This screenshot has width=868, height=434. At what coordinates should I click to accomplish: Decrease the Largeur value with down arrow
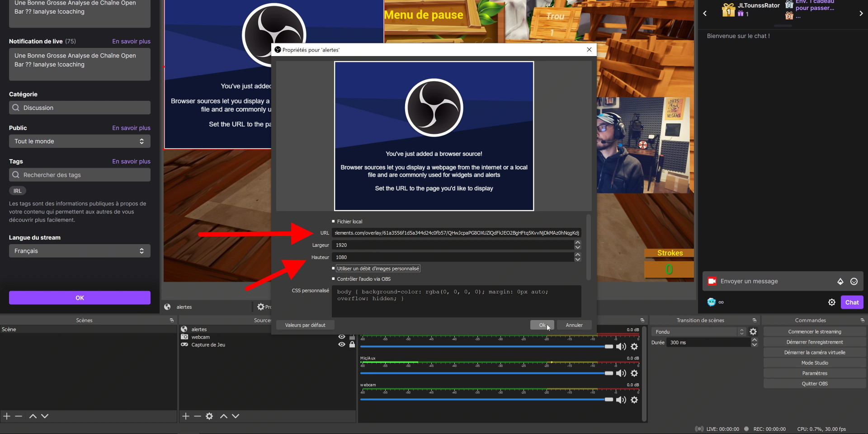577,247
